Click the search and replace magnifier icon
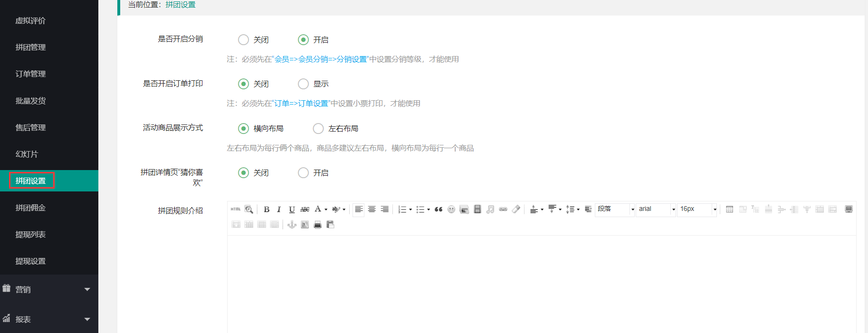The width and height of the screenshot is (868, 333). pos(248,209)
